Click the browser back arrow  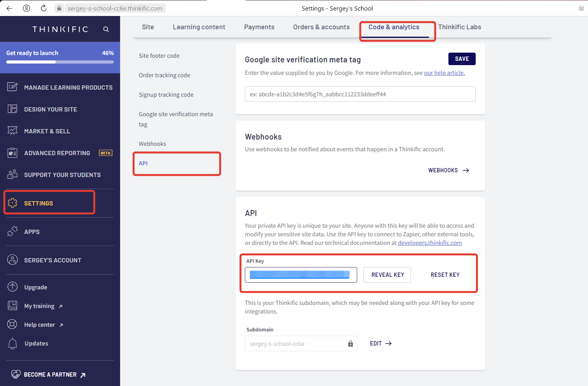coord(9,8)
